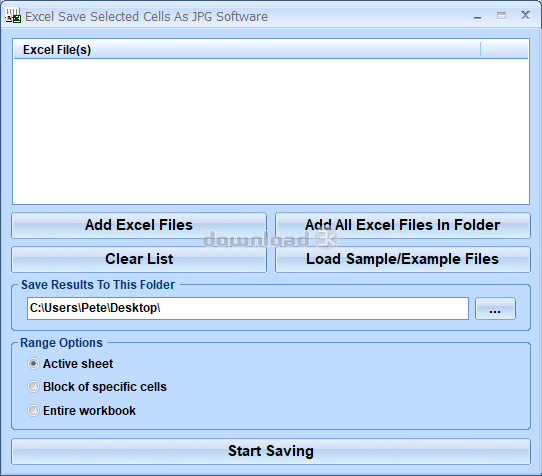The height and width of the screenshot is (476, 542).
Task: Open folder browse dialog with ellipsis button
Action: (495, 308)
